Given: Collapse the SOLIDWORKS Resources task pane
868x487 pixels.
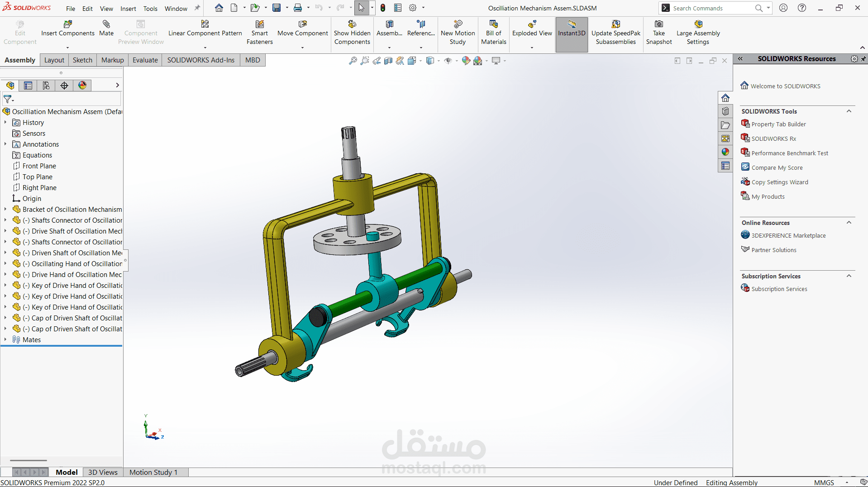Looking at the screenshot, I should pyautogui.click(x=740, y=59).
